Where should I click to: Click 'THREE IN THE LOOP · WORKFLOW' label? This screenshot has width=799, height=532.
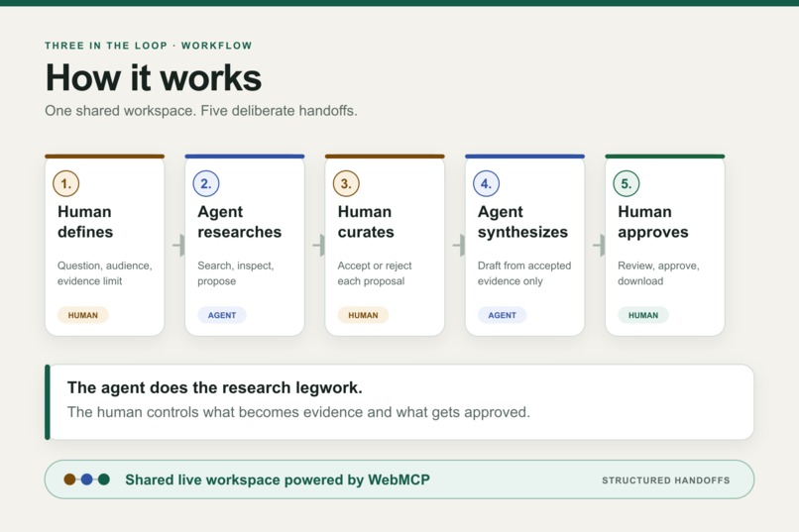pos(149,46)
